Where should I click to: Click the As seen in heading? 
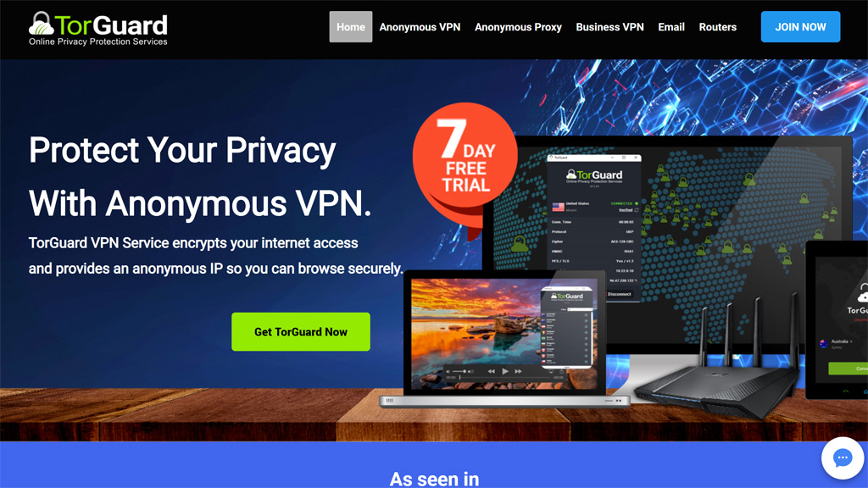435,479
